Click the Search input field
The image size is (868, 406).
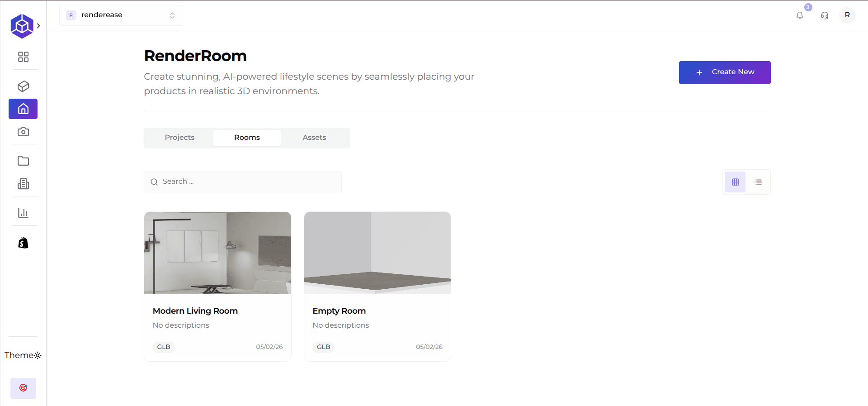click(x=242, y=182)
